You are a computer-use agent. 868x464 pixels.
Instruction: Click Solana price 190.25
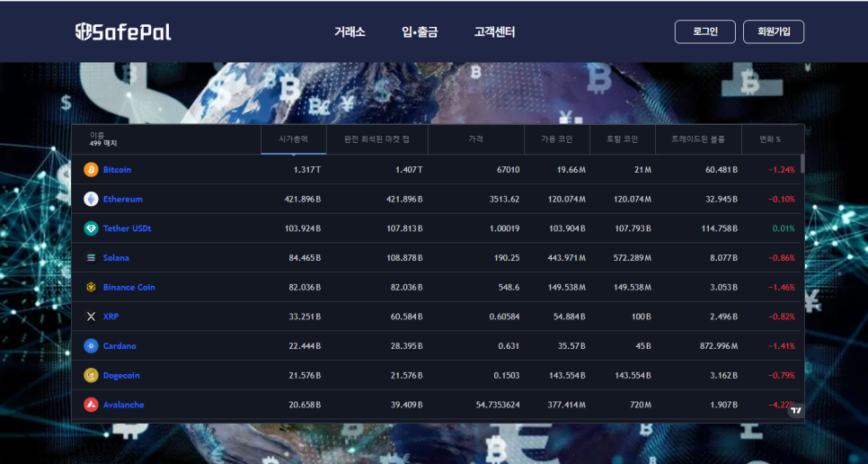click(507, 257)
